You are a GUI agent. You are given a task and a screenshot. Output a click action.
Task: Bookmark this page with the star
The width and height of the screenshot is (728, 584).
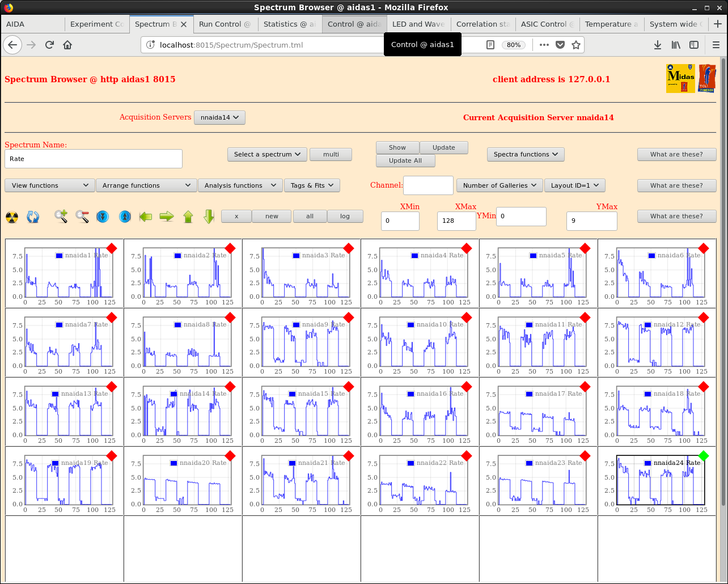point(576,45)
